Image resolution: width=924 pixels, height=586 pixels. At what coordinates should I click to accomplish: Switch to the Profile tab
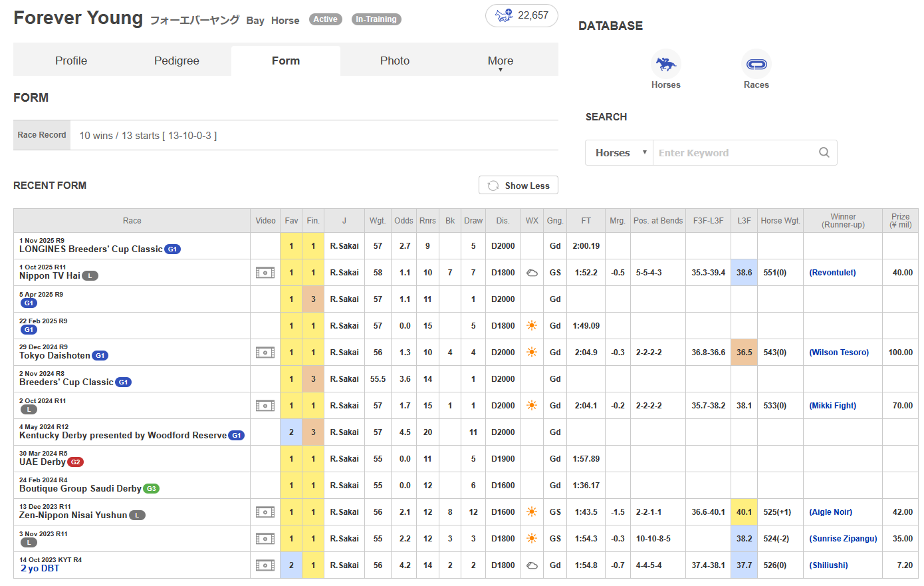click(x=71, y=61)
